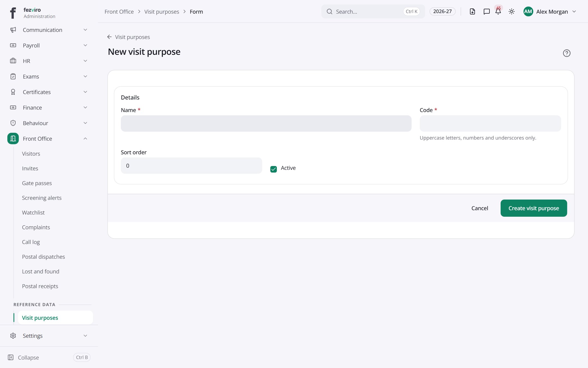The width and height of the screenshot is (588, 368).
Task: Expand the Payroll menu chevron
Action: coord(85,46)
